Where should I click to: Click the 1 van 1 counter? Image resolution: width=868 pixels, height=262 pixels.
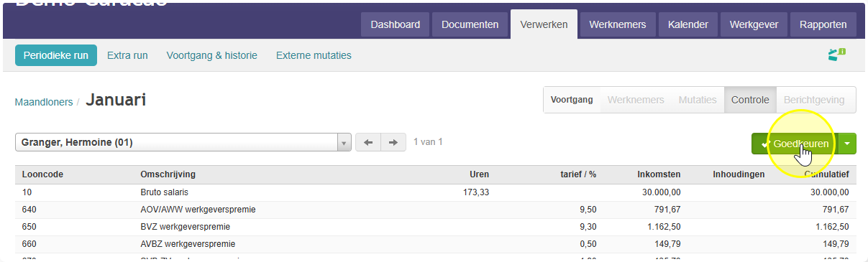[428, 142]
